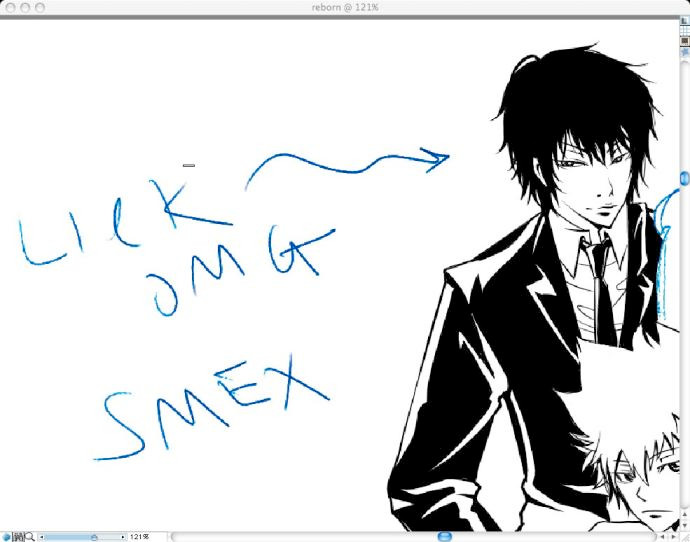
Task: Click the window resize grip
Action: 685,537
